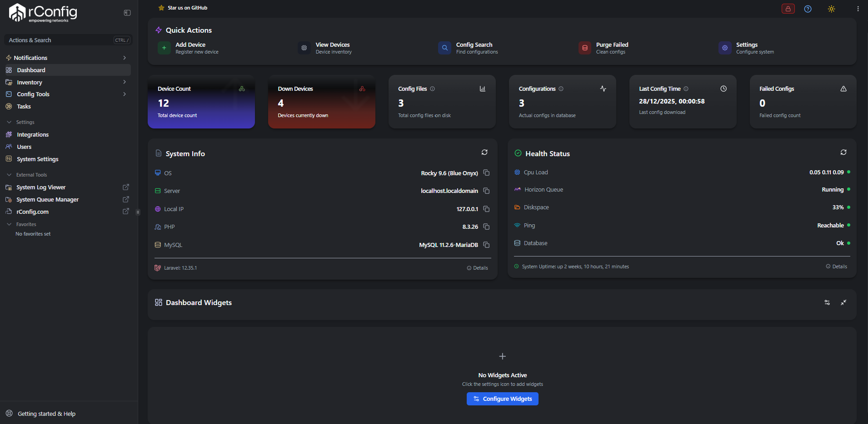Copy the Server value localhost.localdomain
Screen dimensions: 868x424
486,191
